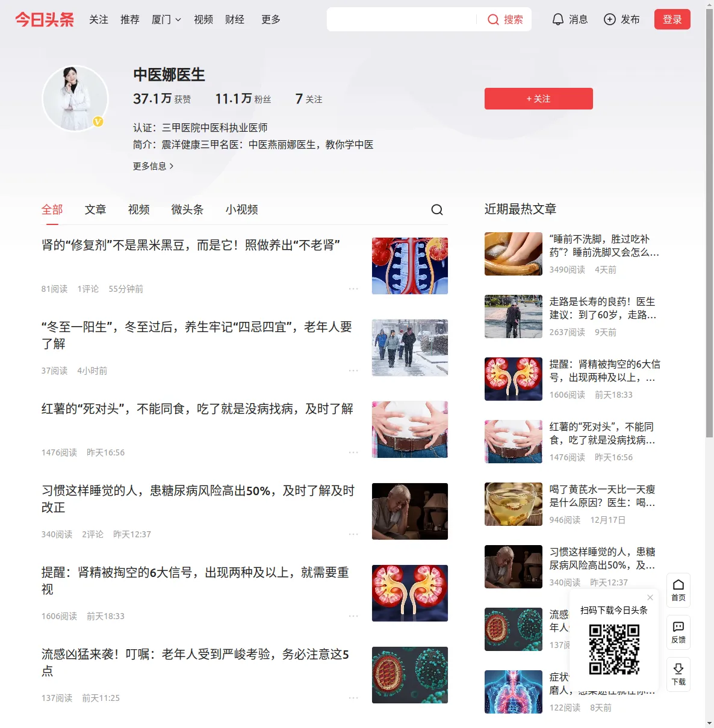Switch to the 小视频 tab
The height and width of the screenshot is (728, 714).
(x=241, y=209)
